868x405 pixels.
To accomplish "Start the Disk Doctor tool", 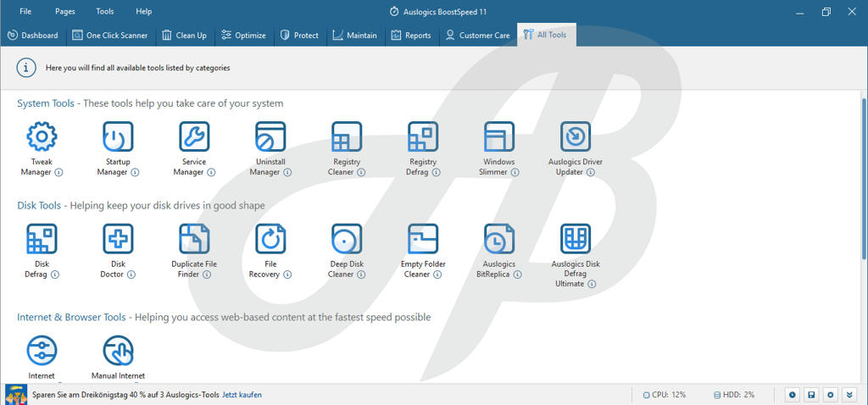I will 118,240.
